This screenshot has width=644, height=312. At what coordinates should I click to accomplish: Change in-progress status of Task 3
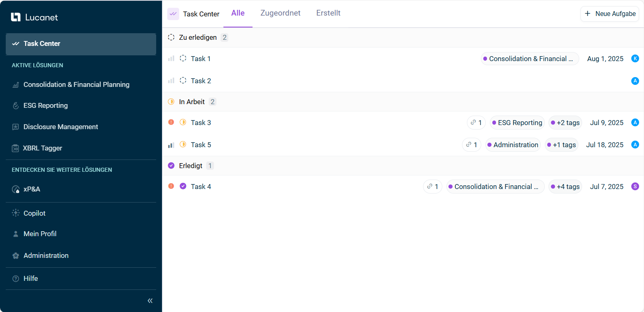point(183,122)
